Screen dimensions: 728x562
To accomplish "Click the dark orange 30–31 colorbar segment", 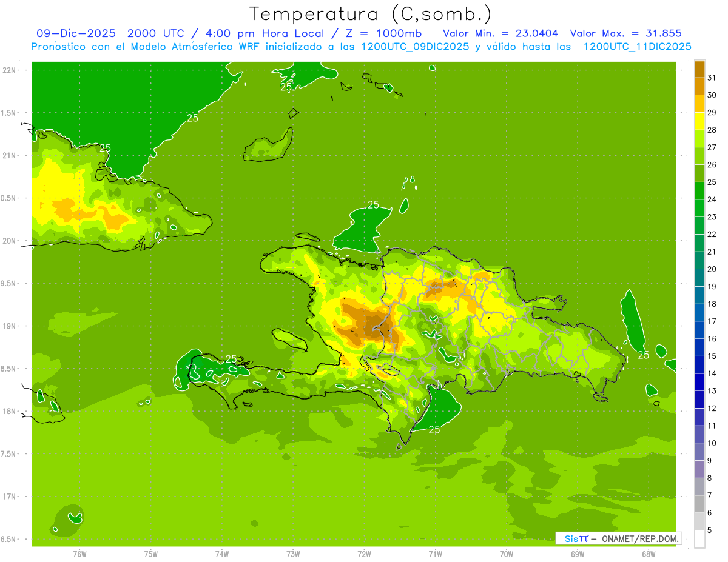I will click(699, 86).
